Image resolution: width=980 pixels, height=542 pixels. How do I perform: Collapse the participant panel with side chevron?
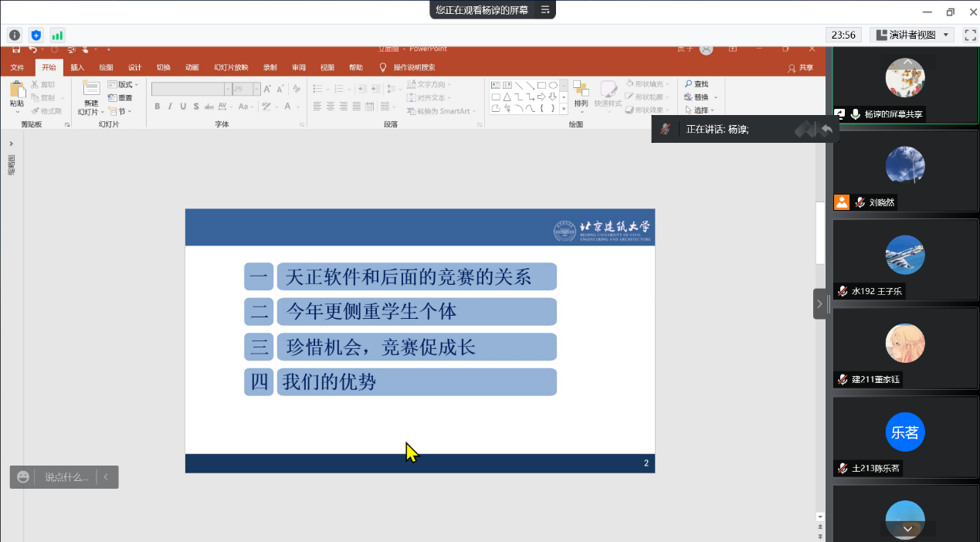(x=819, y=304)
